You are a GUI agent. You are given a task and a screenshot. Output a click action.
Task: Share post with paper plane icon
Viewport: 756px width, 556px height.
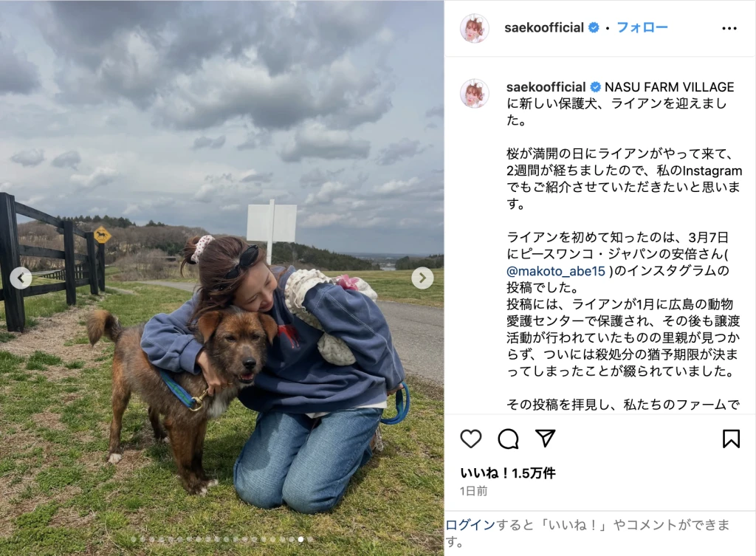546,439
